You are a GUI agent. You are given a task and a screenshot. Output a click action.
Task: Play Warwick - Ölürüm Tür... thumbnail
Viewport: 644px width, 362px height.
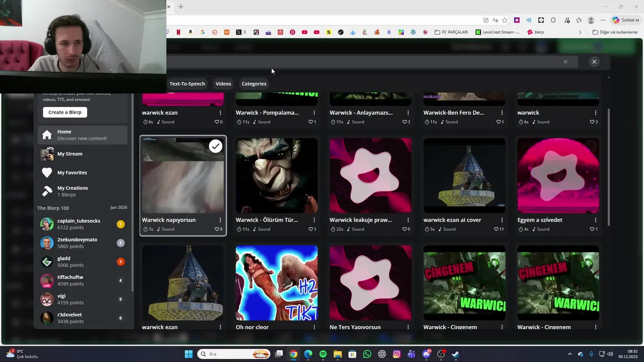click(x=277, y=175)
